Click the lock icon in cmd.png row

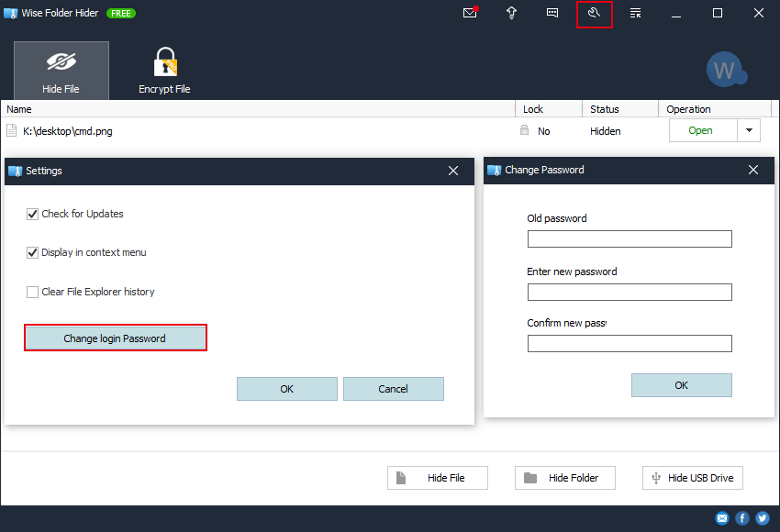(x=524, y=130)
